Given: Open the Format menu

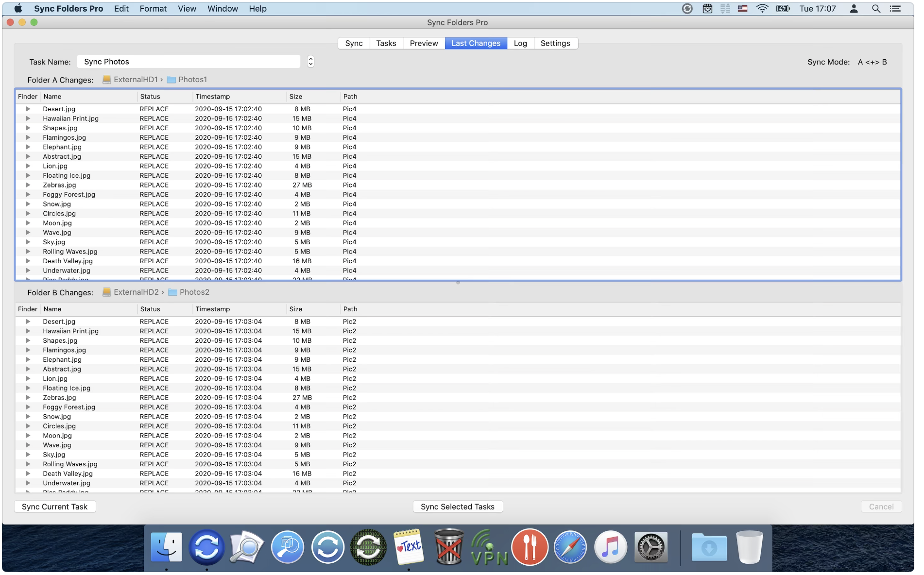Looking at the screenshot, I should pos(153,9).
